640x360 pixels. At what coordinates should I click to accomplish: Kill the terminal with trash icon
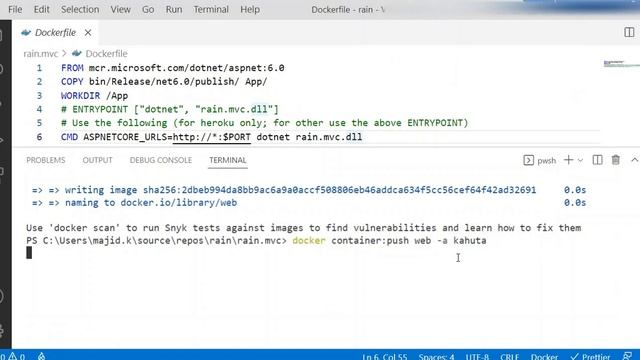(616, 160)
